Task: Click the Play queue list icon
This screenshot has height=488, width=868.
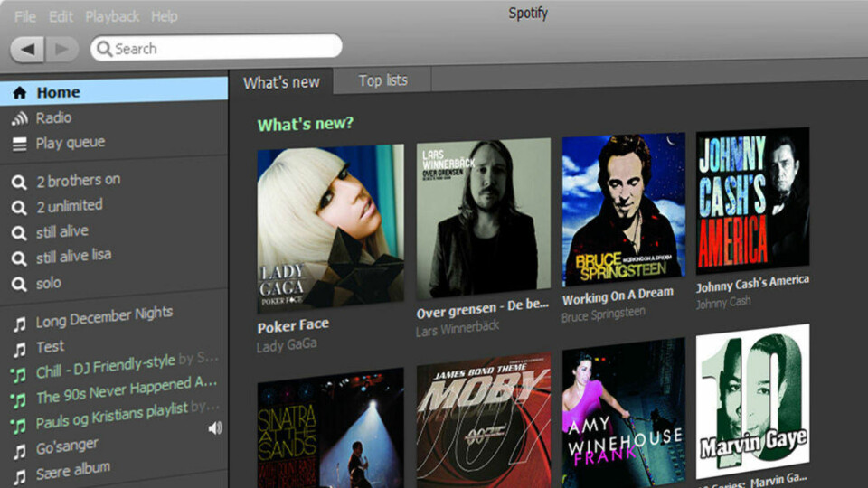Action: [19, 144]
